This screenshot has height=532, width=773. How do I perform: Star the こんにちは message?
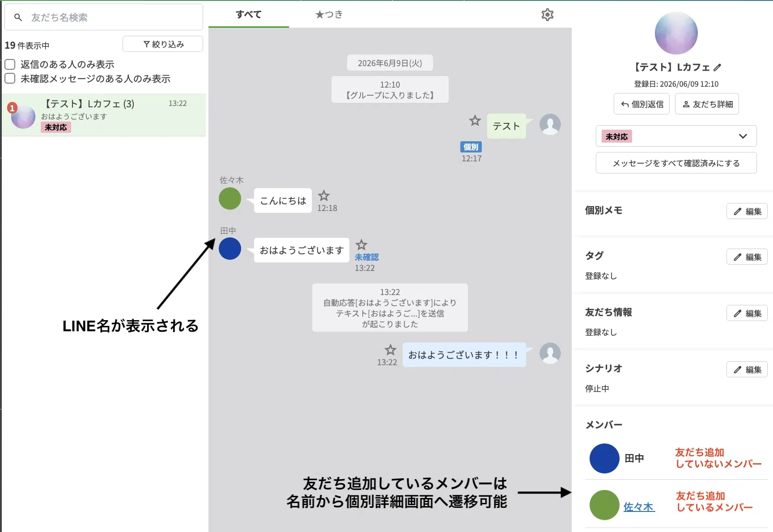[323, 195]
